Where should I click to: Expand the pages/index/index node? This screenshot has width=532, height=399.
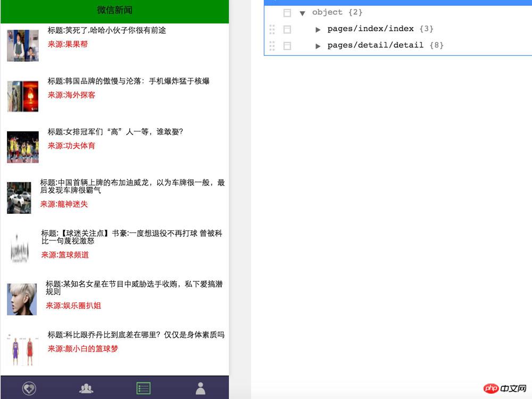318,29
